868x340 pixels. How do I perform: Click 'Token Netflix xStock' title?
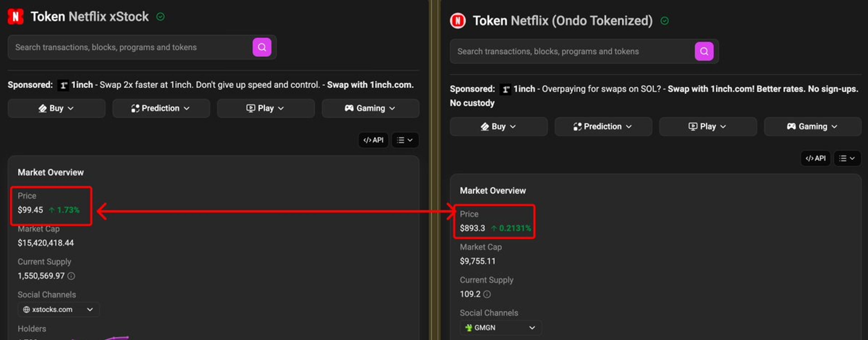coord(90,17)
